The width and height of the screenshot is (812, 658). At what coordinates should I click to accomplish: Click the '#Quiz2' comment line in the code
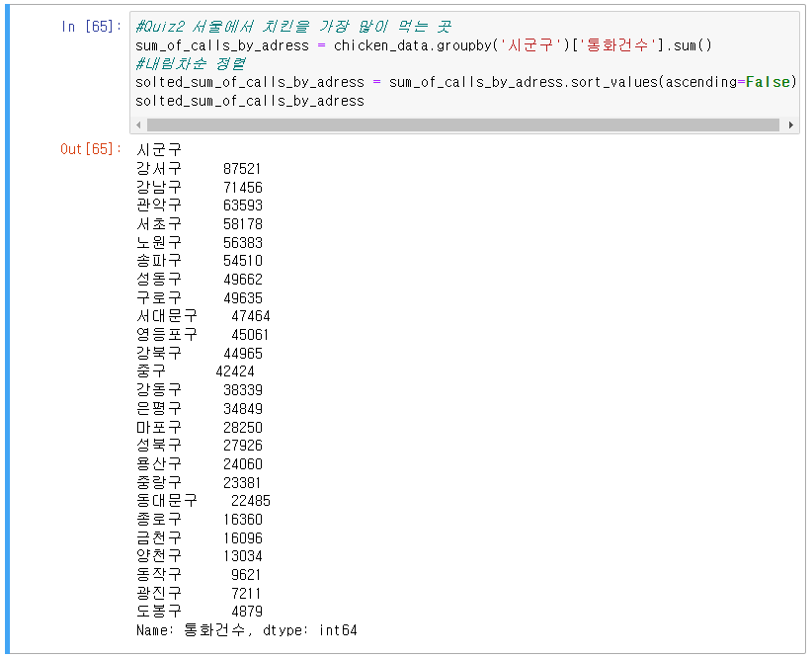point(293,27)
